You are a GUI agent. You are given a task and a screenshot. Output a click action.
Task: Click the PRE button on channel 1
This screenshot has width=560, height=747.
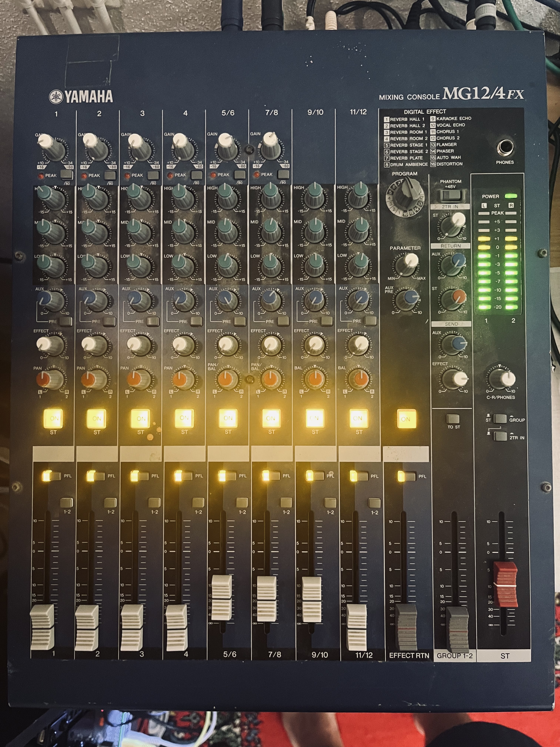pyautogui.click(x=66, y=321)
